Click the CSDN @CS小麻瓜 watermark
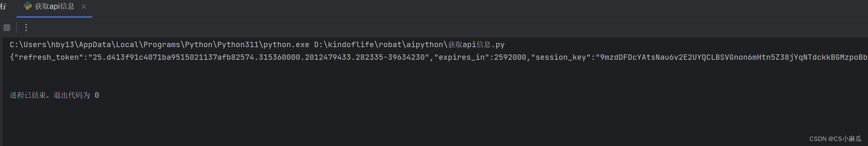The image size is (868, 146). 835,139
